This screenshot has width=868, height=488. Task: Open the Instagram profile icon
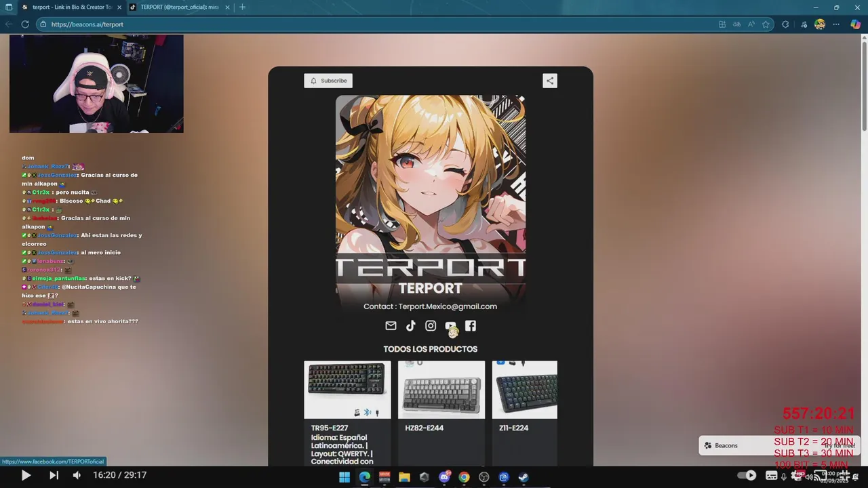point(431,326)
